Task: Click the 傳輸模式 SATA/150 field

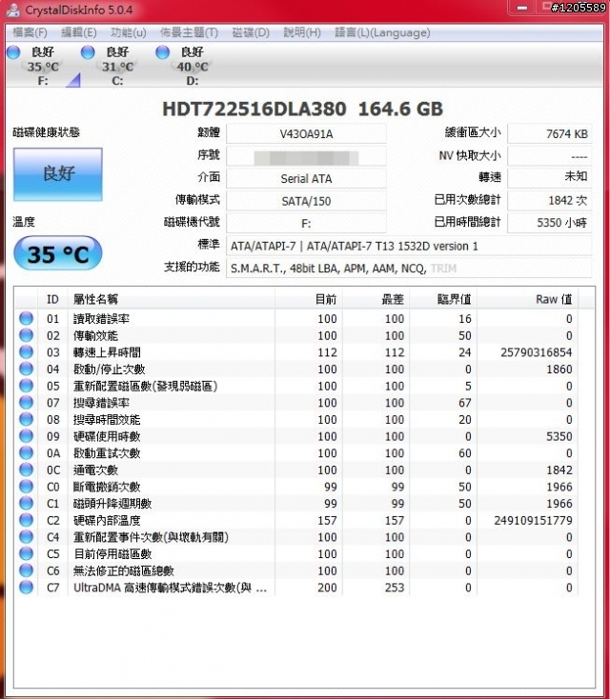Action: [x=306, y=201]
